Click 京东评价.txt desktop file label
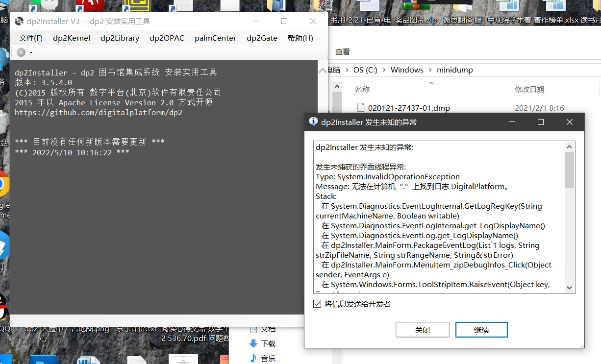The width and height of the screenshot is (601, 364). [136, 329]
